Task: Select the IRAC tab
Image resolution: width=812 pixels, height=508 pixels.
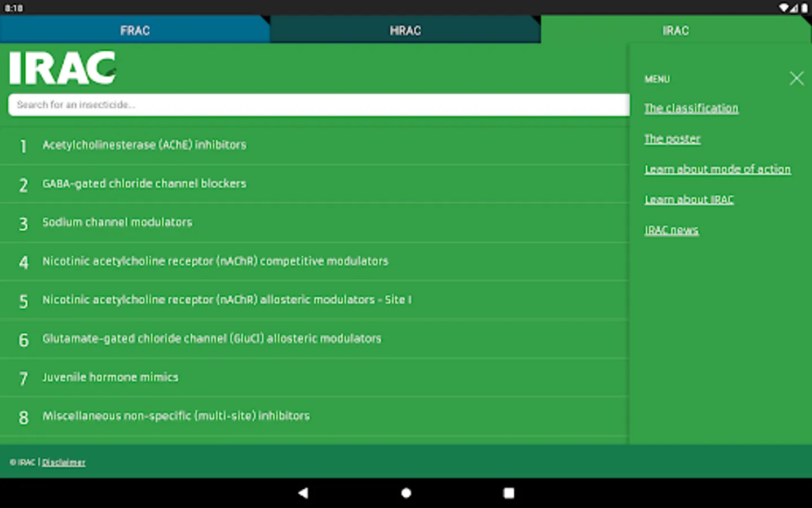Action: click(x=676, y=29)
